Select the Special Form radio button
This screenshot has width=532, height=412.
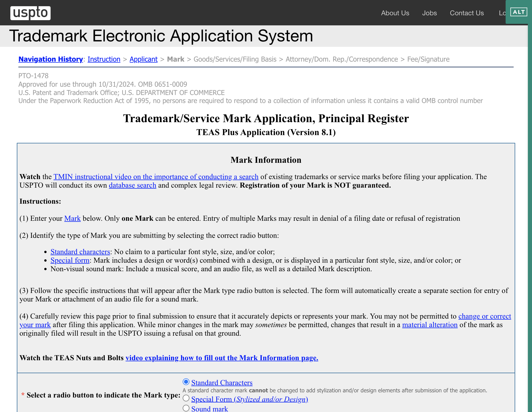click(186, 398)
